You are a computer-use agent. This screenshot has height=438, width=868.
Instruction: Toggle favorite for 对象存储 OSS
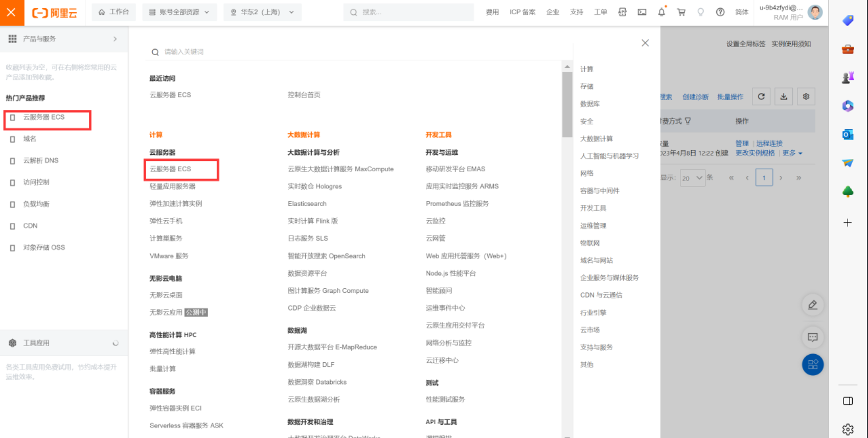point(12,248)
